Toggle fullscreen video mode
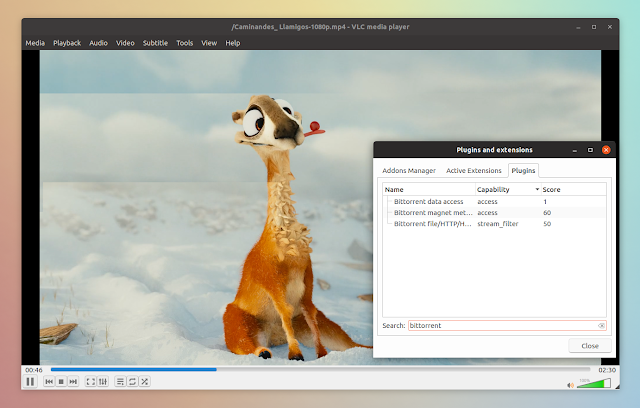The image size is (640, 408). 91,381
